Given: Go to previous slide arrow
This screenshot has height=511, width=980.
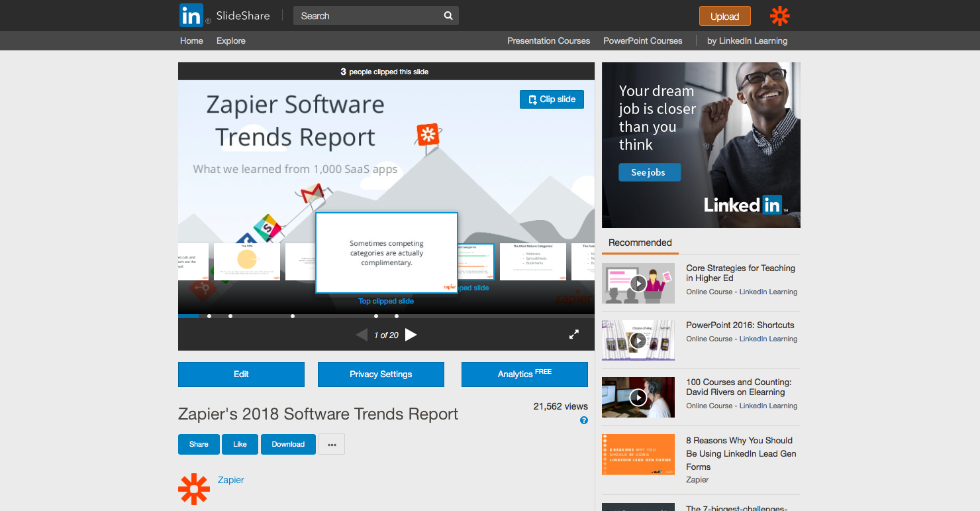Looking at the screenshot, I should [x=362, y=335].
